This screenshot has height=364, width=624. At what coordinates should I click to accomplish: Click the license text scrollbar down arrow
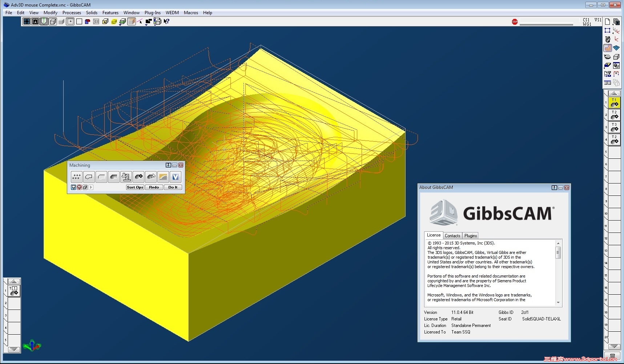click(x=558, y=303)
